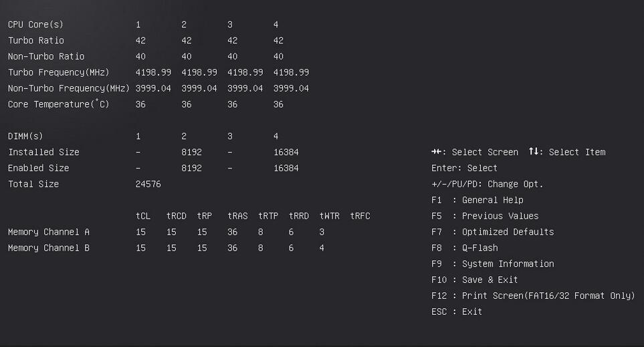Select the Turbo Ratio row label

(36, 41)
